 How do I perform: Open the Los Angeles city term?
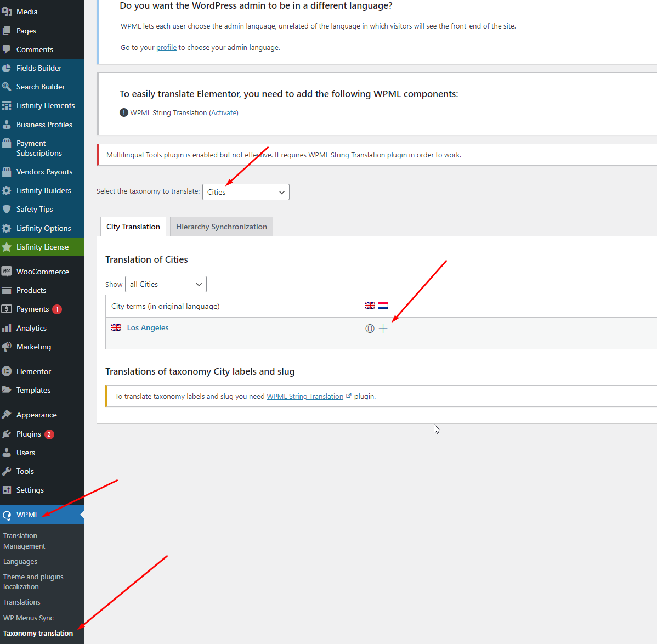(x=148, y=327)
